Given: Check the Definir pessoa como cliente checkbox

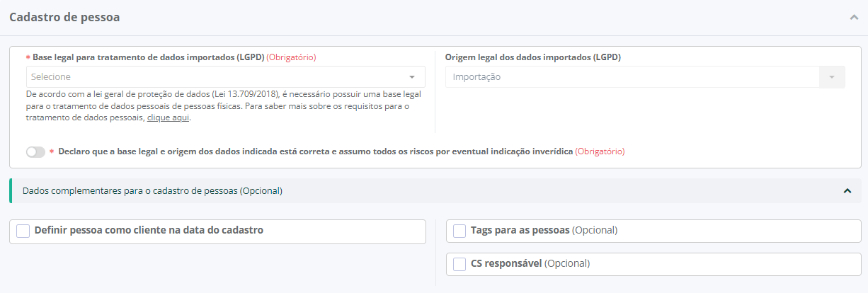Looking at the screenshot, I should click(23, 231).
